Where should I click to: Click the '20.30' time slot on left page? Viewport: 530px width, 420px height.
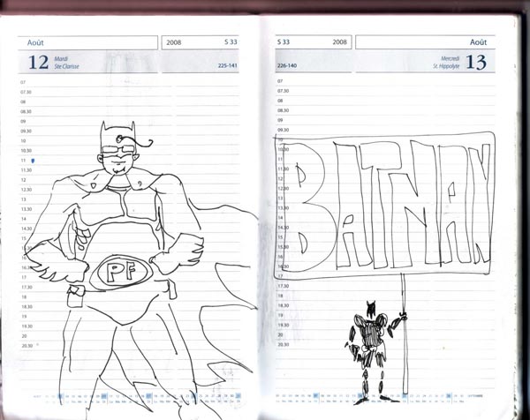point(26,346)
